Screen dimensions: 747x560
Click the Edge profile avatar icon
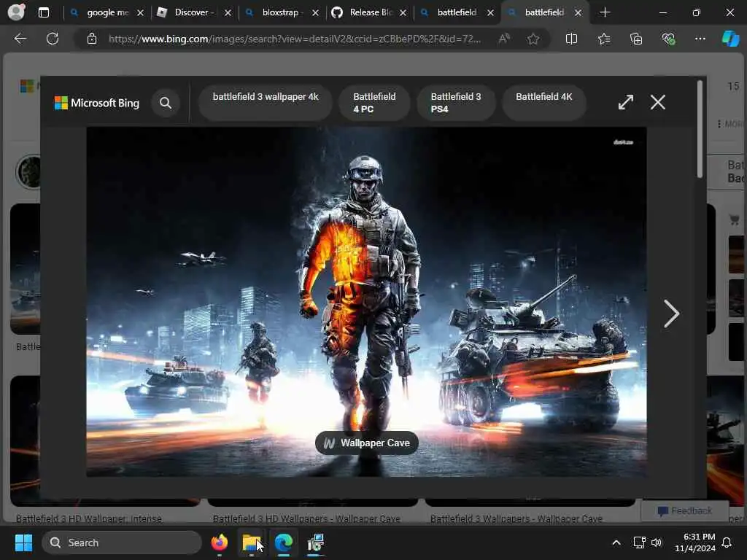tap(16, 12)
